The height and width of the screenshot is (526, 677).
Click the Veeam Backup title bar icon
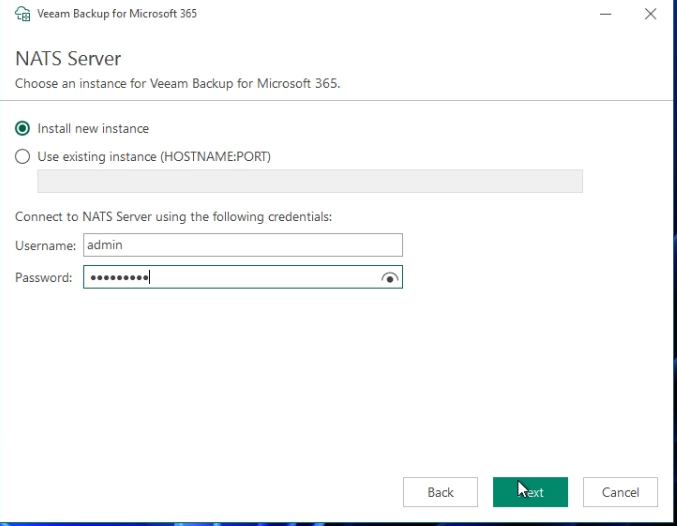22,14
